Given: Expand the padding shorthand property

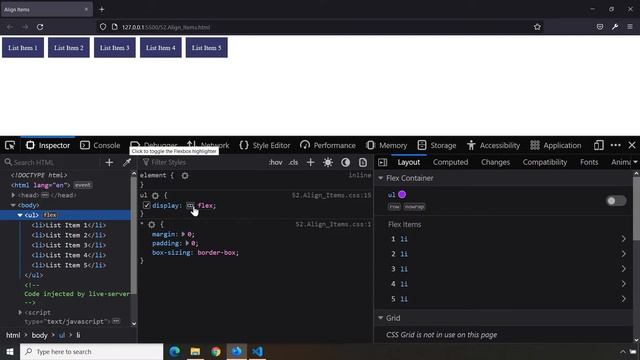Looking at the screenshot, I should coord(187,243).
